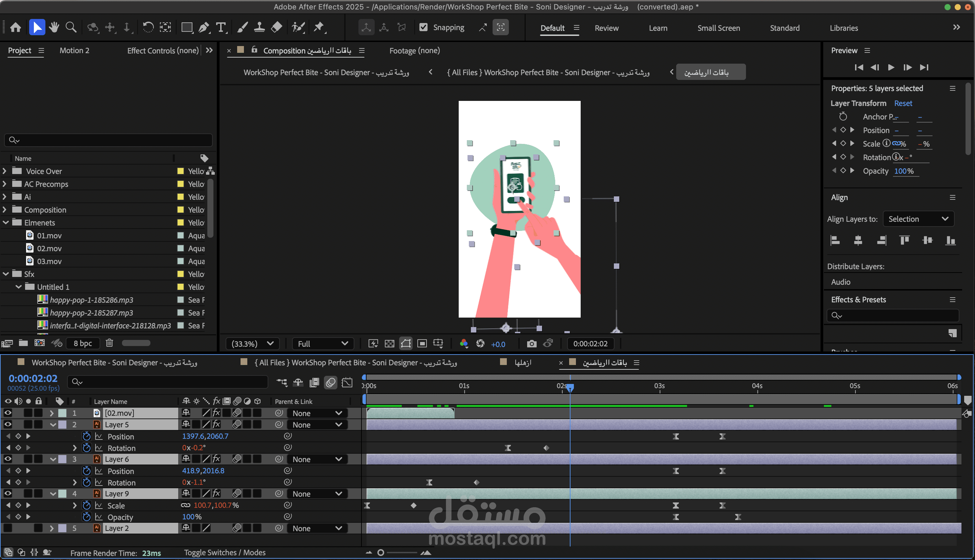The width and height of the screenshot is (975, 560).
Task: Open the Motion 2 panel tab
Action: tap(74, 50)
